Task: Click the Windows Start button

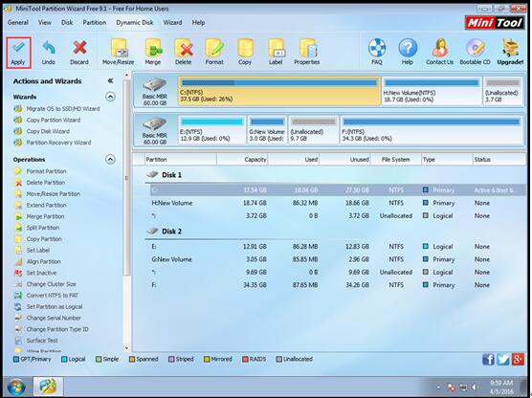Action: pos(16,387)
